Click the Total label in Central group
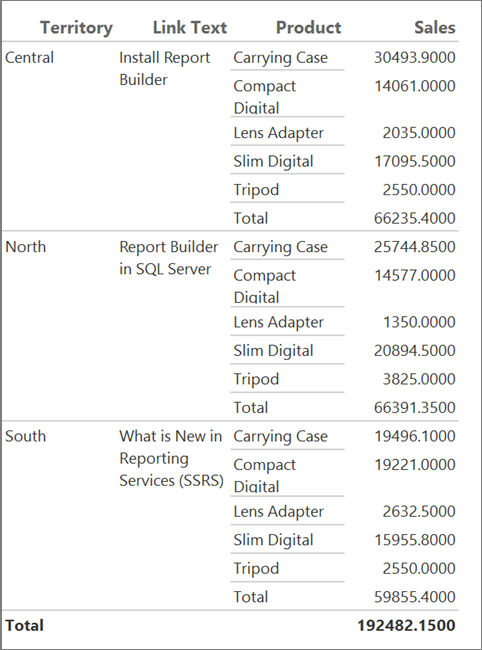Image resolution: width=482 pixels, height=650 pixels. [251, 218]
